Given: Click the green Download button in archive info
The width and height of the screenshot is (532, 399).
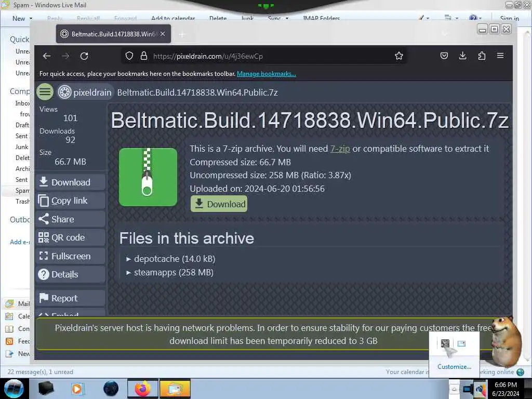Looking at the screenshot, I should coord(219,204).
